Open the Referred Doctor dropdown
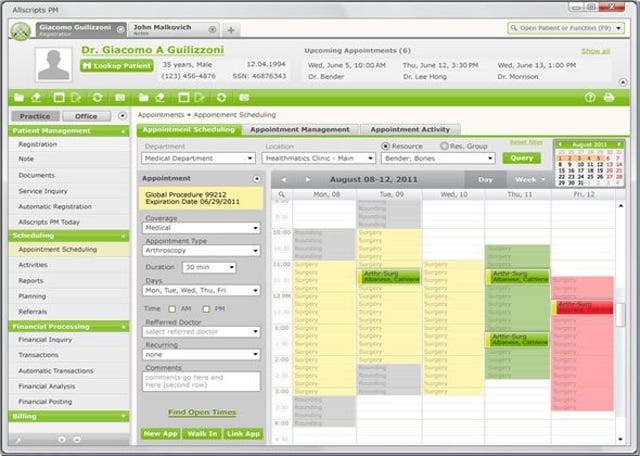 pyautogui.click(x=201, y=332)
